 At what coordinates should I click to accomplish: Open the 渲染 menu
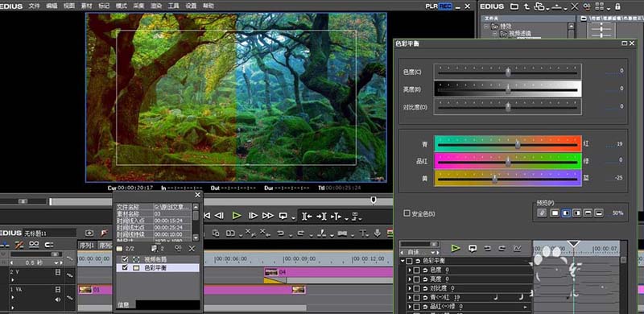156,6
